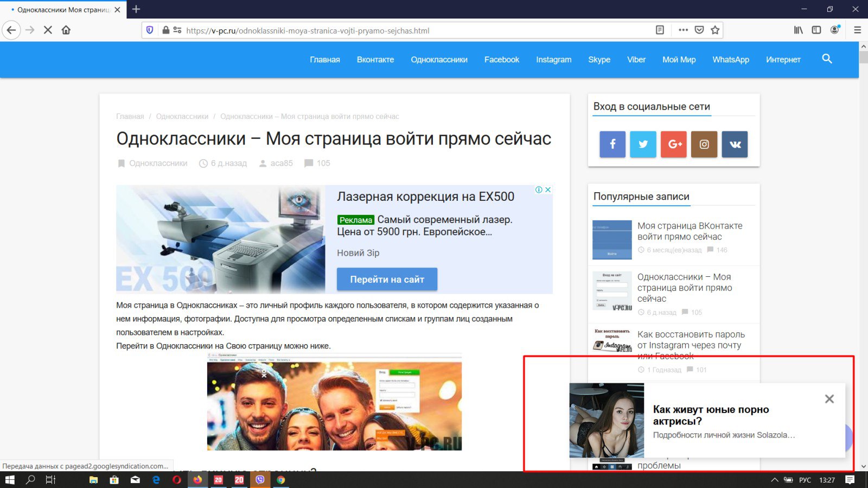868x488 pixels.
Task: Toggle reader view icon in address bar
Action: click(x=660, y=30)
